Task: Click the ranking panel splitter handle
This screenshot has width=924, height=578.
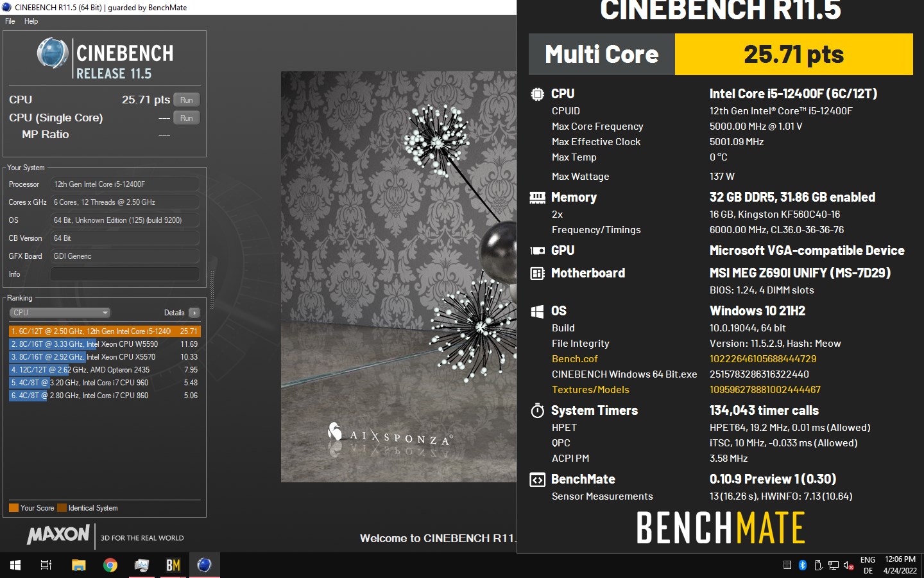Action: point(212,289)
